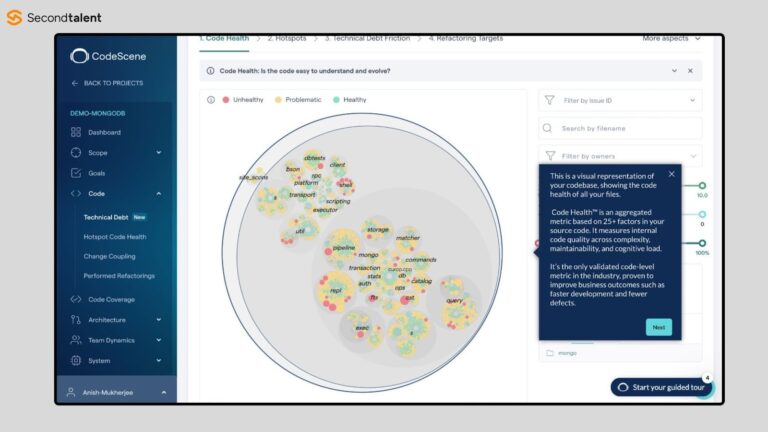Click the Architecture branch icon
768x432 pixels.
(x=75, y=320)
